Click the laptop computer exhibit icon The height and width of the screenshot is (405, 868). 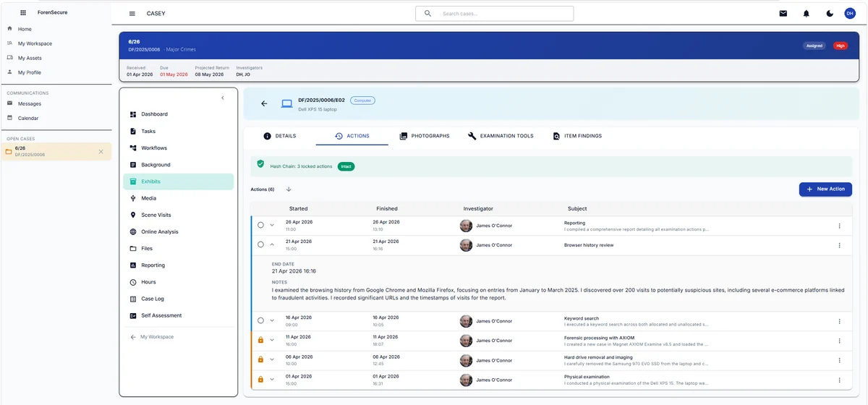(286, 103)
